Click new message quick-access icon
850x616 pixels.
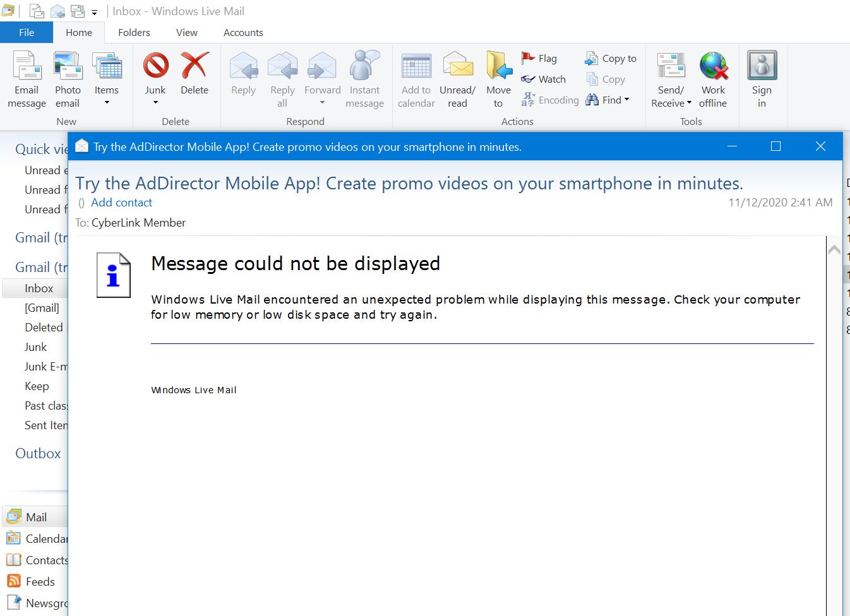[37, 11]
